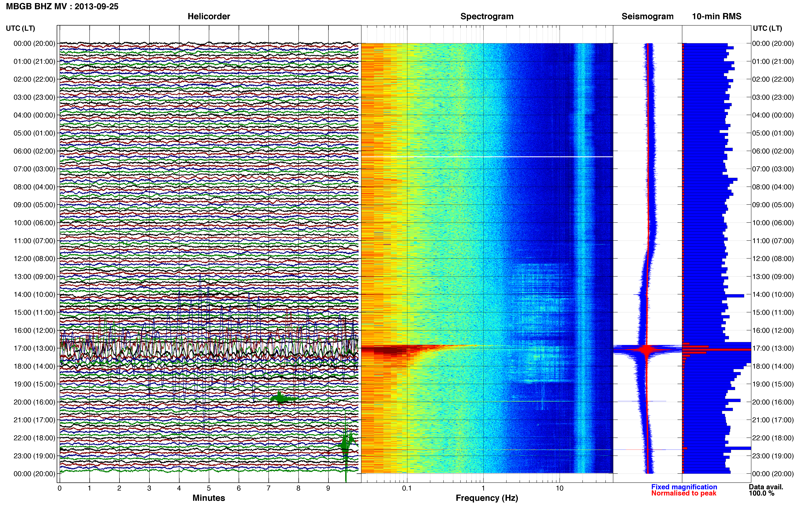Click the green event burst near 20:00 trace
This screenshot has width=812, height=508.
point(282,398)
